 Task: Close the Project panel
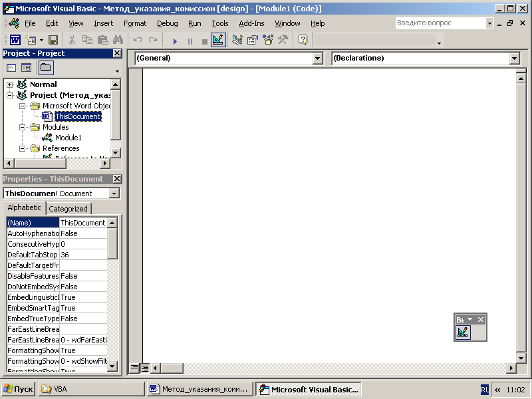[117, 53]
